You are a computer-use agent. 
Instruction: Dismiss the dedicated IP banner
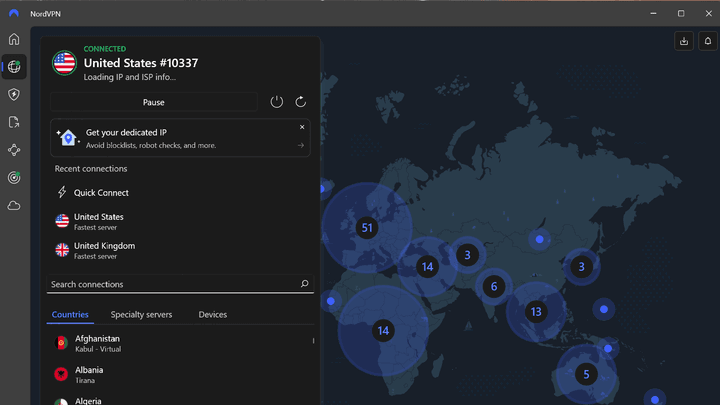[x=302, y=127]
